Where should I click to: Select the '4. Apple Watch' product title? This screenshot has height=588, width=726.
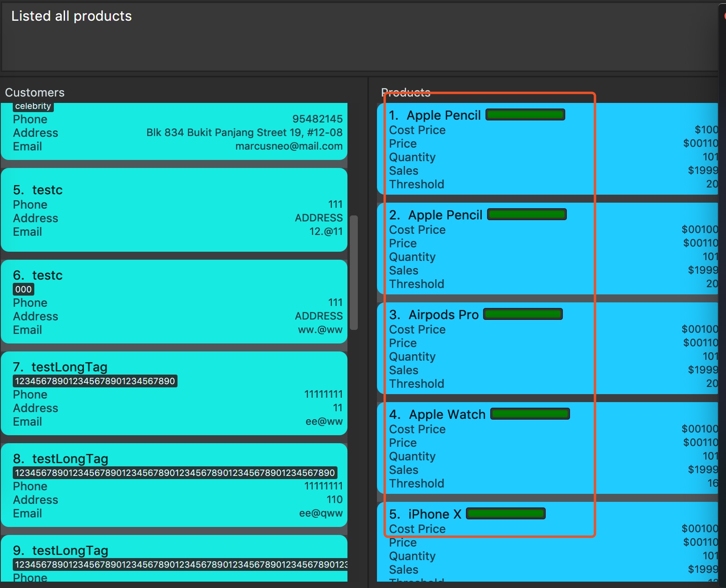click(x=437, y=414)
